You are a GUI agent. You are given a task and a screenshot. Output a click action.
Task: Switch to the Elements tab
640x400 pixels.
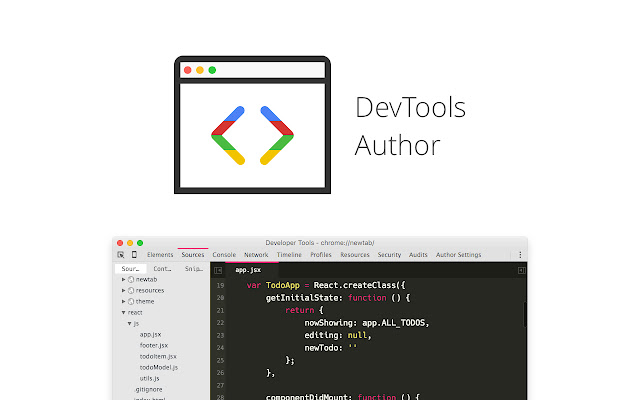point(160,255)
